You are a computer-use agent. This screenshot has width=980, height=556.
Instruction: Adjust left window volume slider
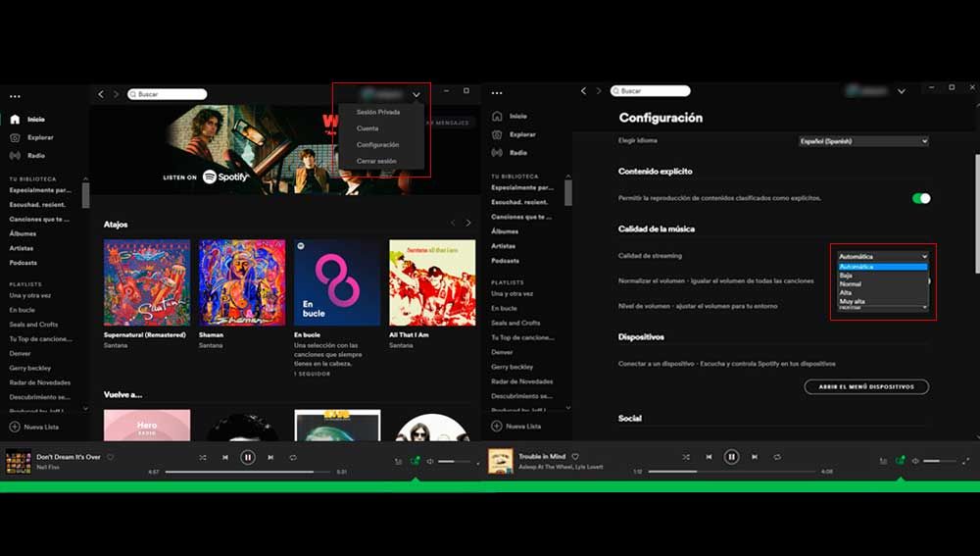point(455,462)
